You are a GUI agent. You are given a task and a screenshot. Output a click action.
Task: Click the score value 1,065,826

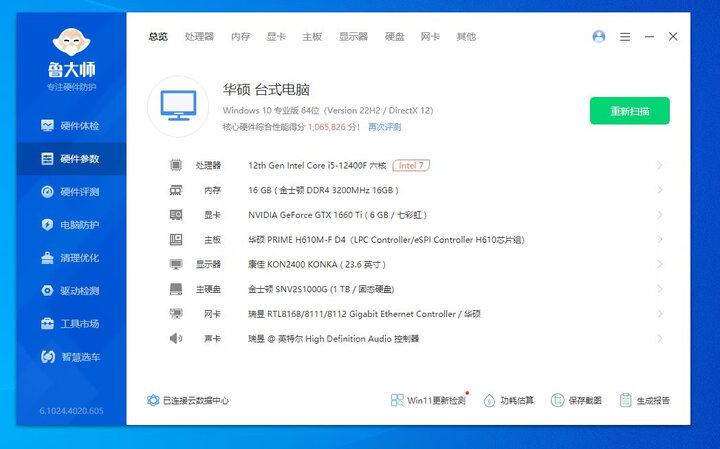tap(326, 127)
